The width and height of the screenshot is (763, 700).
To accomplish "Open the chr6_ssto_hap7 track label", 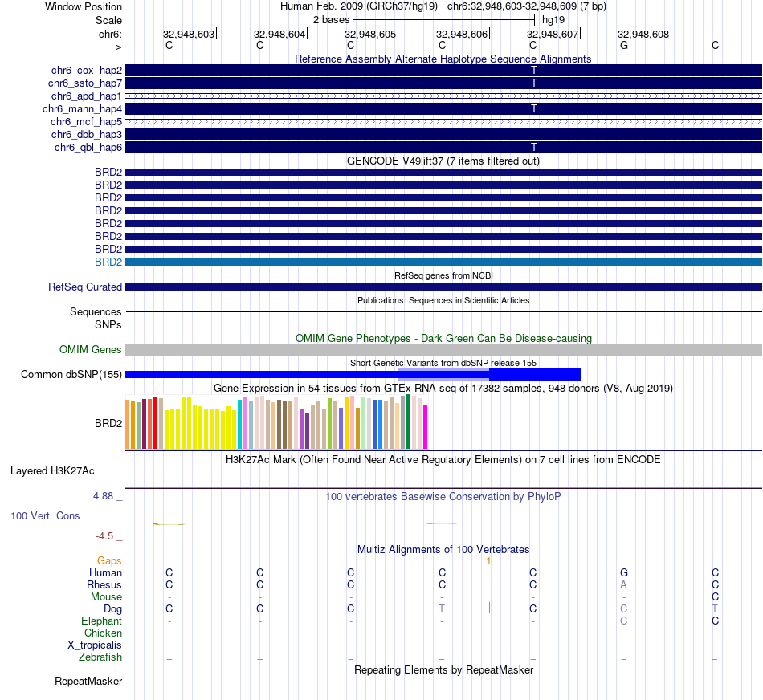I will click(x=85, y=83).
